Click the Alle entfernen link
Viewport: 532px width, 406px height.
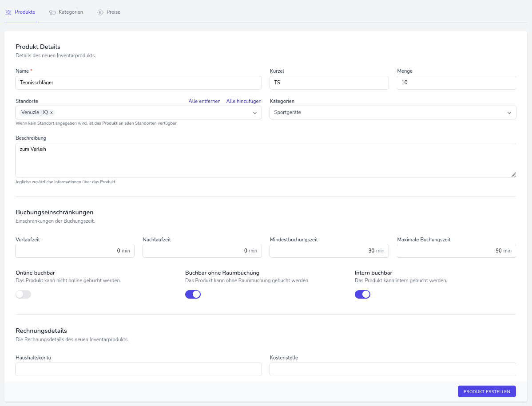204,101
